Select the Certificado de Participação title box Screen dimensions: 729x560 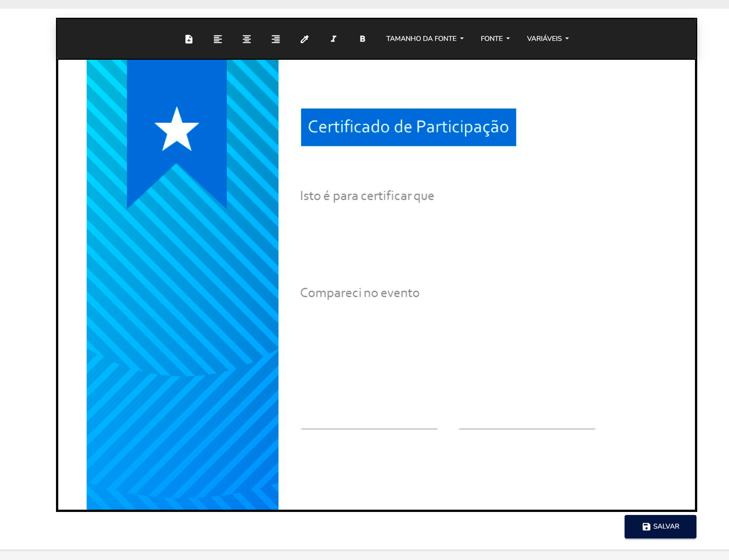pos(408,127)
